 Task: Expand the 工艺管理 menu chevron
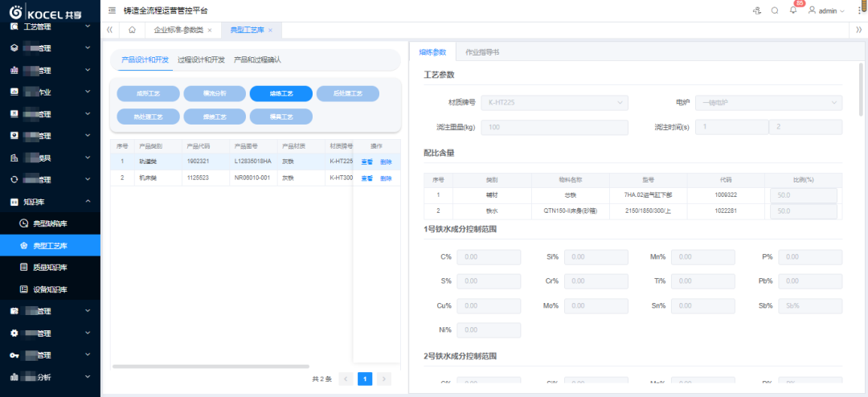click(88, 27)
